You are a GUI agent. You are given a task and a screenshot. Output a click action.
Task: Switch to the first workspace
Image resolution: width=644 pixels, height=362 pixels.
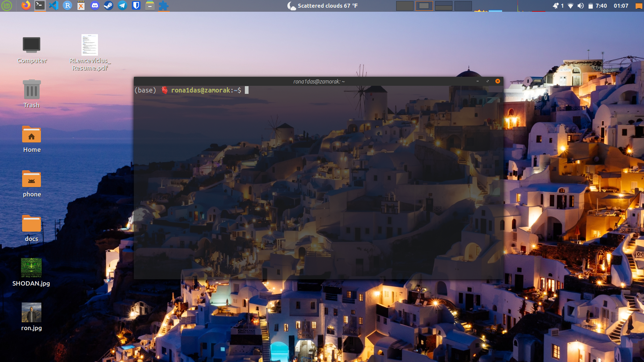coord(405,6)
